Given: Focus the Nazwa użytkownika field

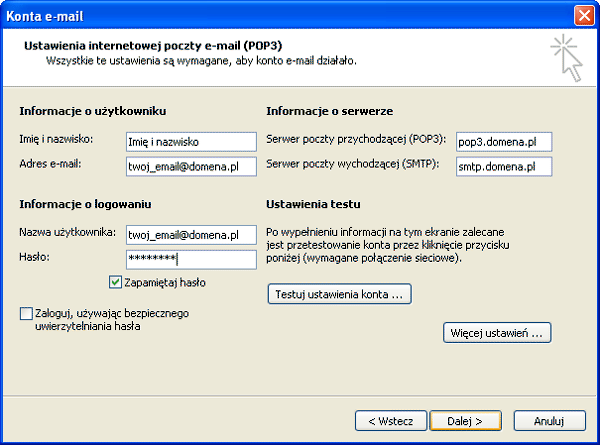Looking at the screenshot, I should click(x=191, y=235).
